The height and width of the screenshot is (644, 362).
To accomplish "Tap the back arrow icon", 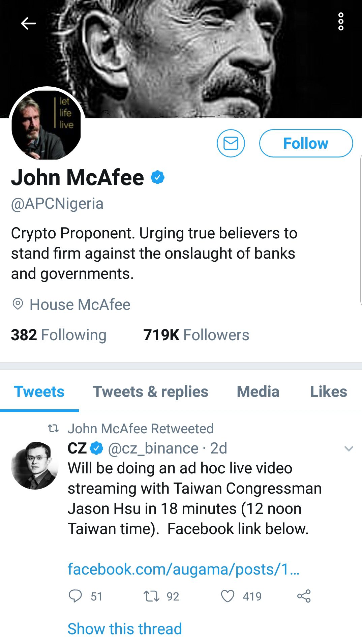I will click(x=28, y=23).
